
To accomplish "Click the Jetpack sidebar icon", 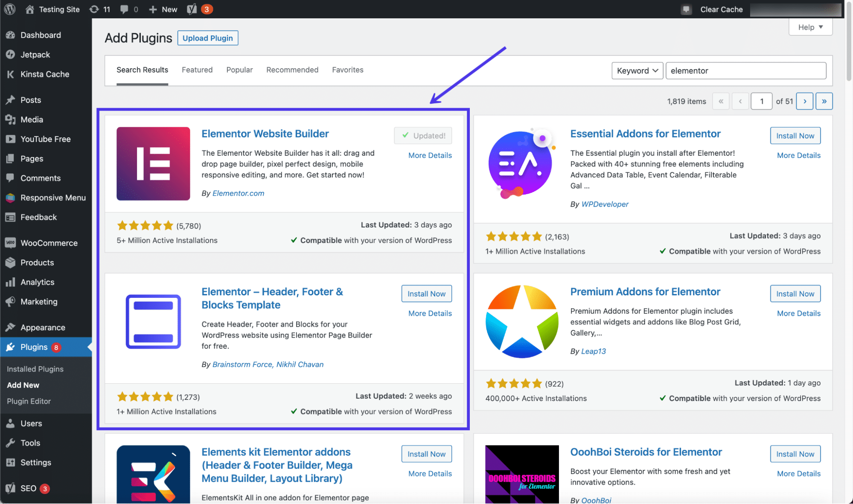I will (x=10, y=54).
